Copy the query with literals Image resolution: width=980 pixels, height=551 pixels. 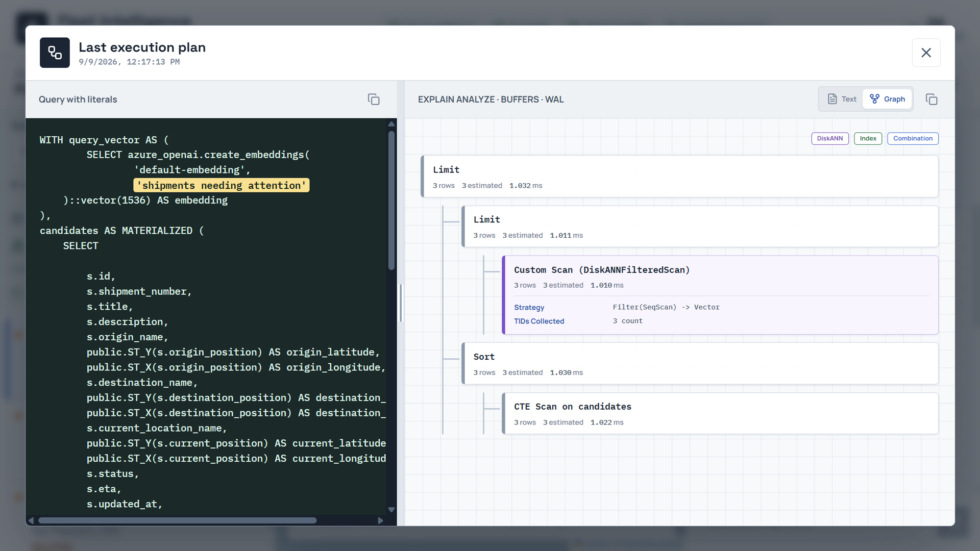click(x=374, y=99)
